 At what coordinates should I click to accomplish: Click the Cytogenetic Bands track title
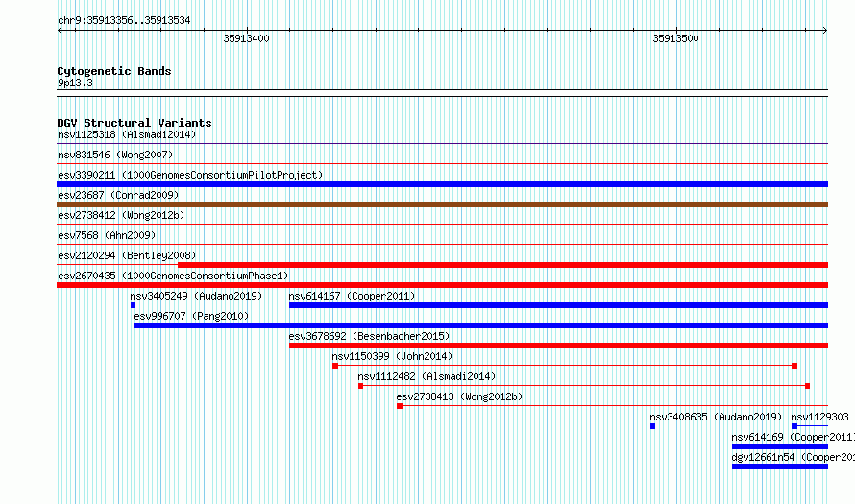[114, 71]
